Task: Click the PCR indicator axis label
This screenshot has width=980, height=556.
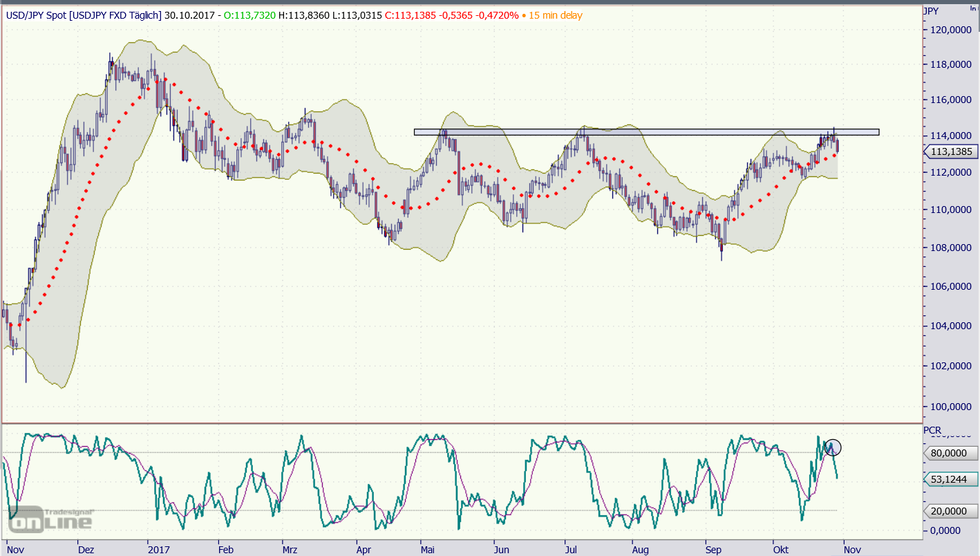Action: point(932,430)
